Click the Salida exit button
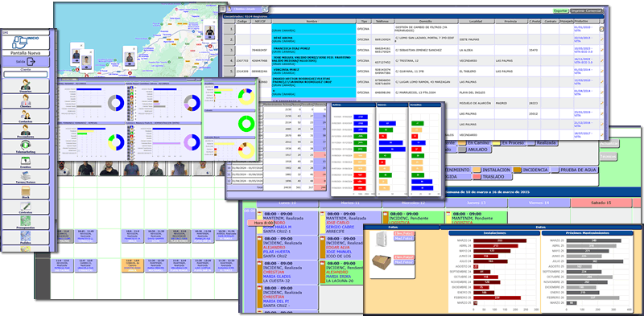Screen dimensions: 644x316 tap(26, 62)
